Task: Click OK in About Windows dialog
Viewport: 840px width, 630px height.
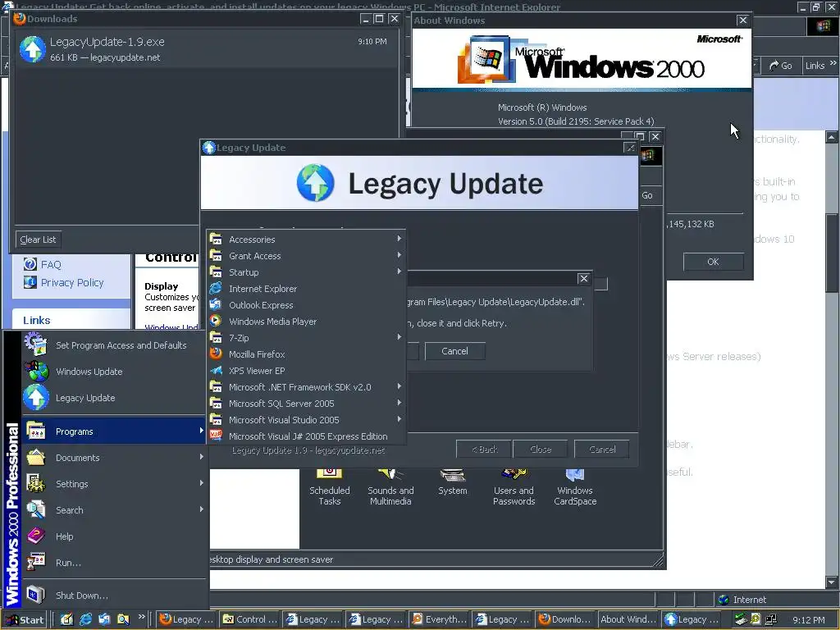Action: (x=713, y=262)
